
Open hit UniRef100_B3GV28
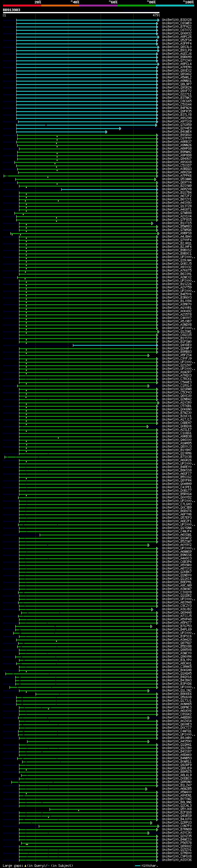(x=177, y=20)
